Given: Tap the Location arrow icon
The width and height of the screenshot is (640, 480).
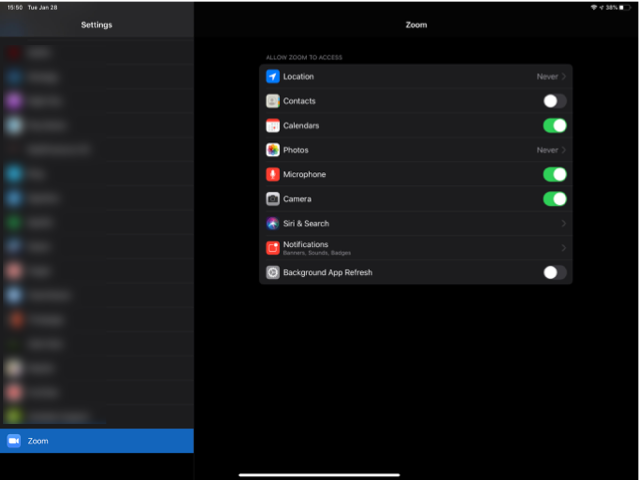Looking at the screenshot, I should pyautogui.click(x=272, y=77).
